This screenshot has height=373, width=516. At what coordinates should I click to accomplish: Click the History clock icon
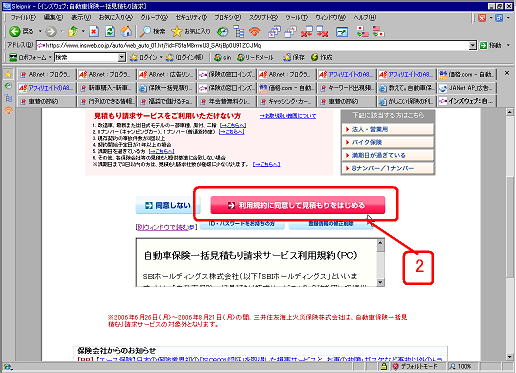[222, 32]
